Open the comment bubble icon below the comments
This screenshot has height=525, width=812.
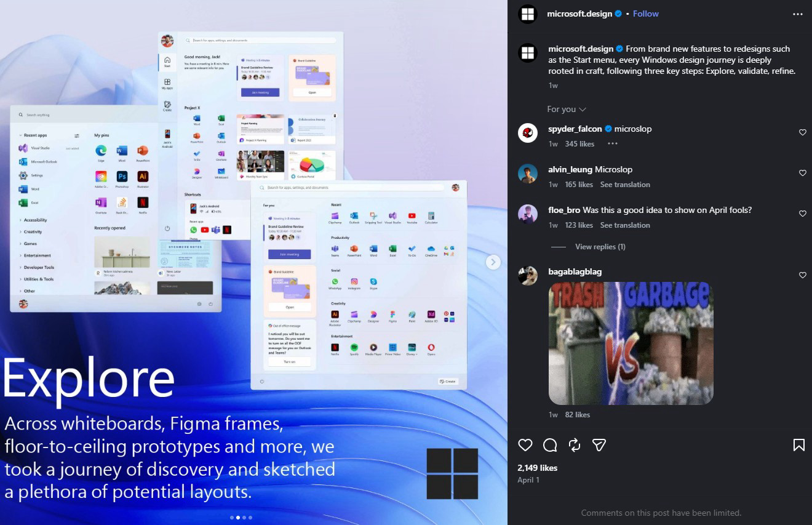[550, 445]
